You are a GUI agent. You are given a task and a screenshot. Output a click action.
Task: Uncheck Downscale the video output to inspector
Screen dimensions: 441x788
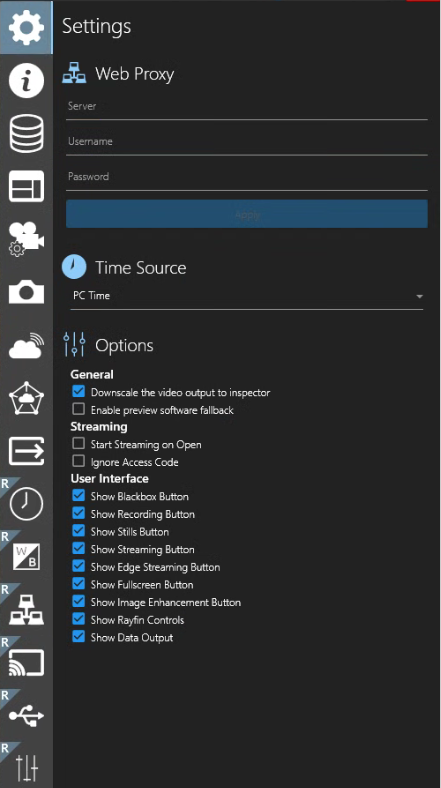pyautogui.click(x=78, y=391)
